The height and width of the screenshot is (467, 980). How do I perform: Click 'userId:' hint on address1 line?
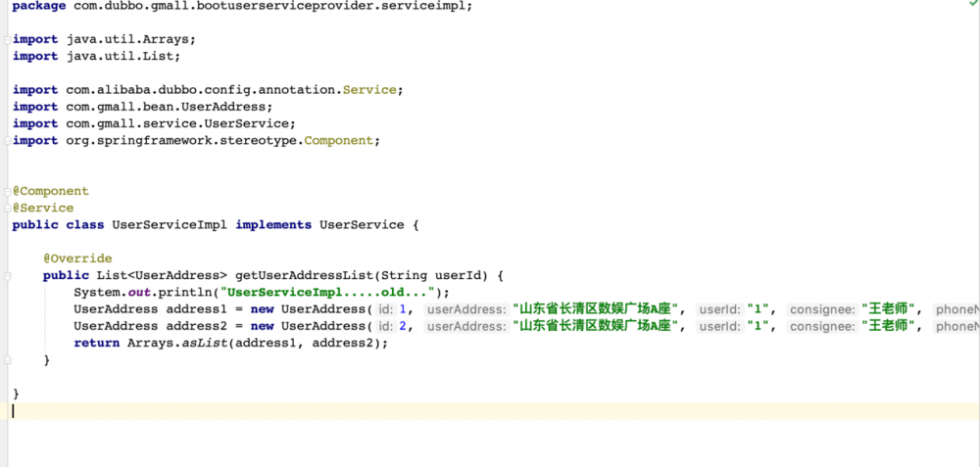click(720, 309)
